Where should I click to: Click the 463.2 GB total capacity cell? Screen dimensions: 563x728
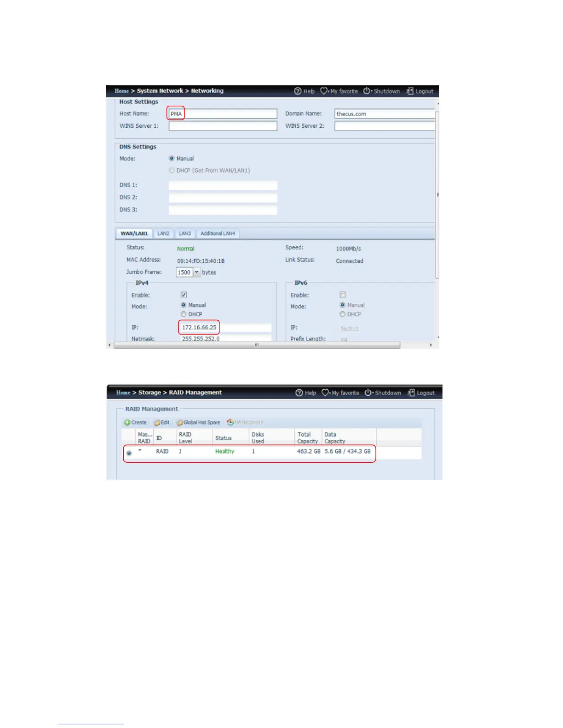tap(309, 451)
